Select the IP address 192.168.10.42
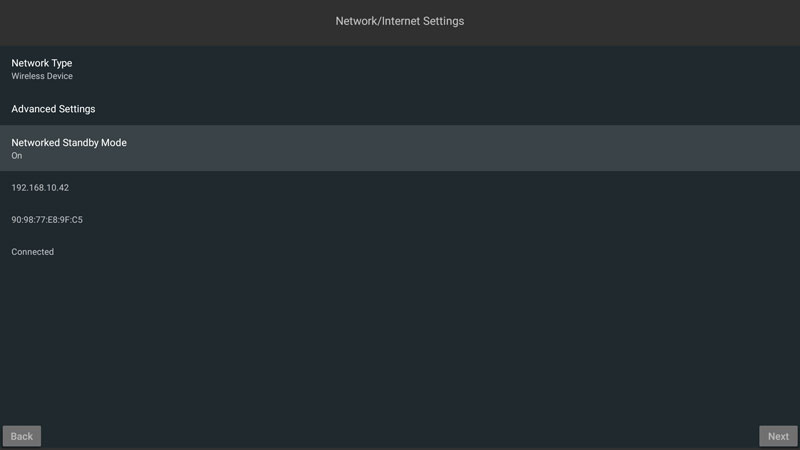 click(x=40, y=188)
